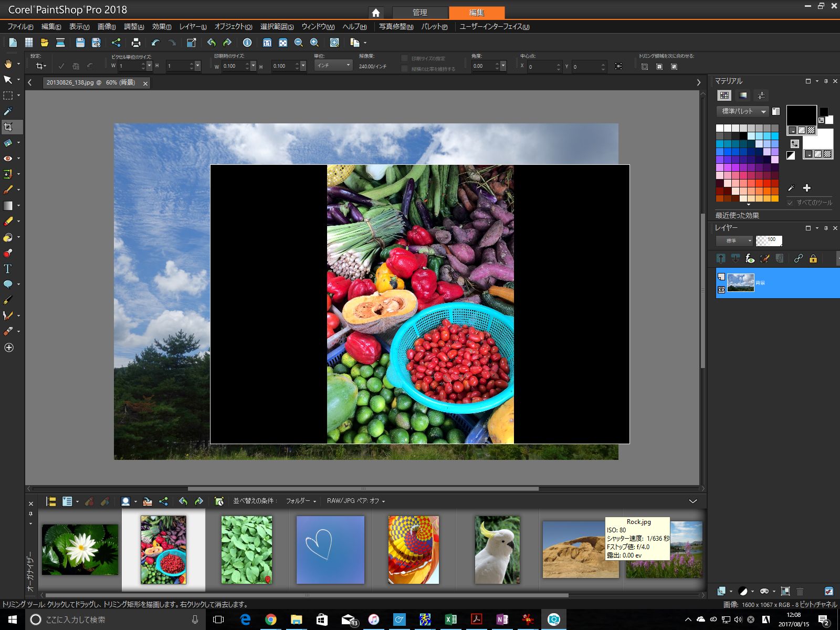Click the foreground black material swatch
This screenshot has height=630, width=840.
801,117
